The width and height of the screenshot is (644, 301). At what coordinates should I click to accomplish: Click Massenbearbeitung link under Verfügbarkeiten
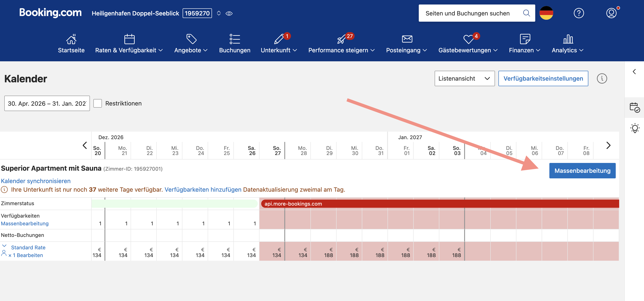click(25, 223)
